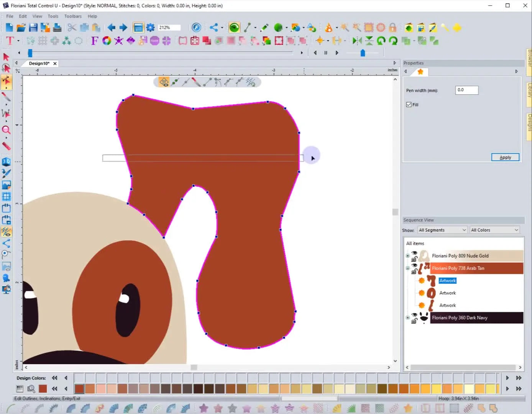This screenshot has height=414, width=532.
Task: Open the All Colors dropdown
Action: (494, 230)
